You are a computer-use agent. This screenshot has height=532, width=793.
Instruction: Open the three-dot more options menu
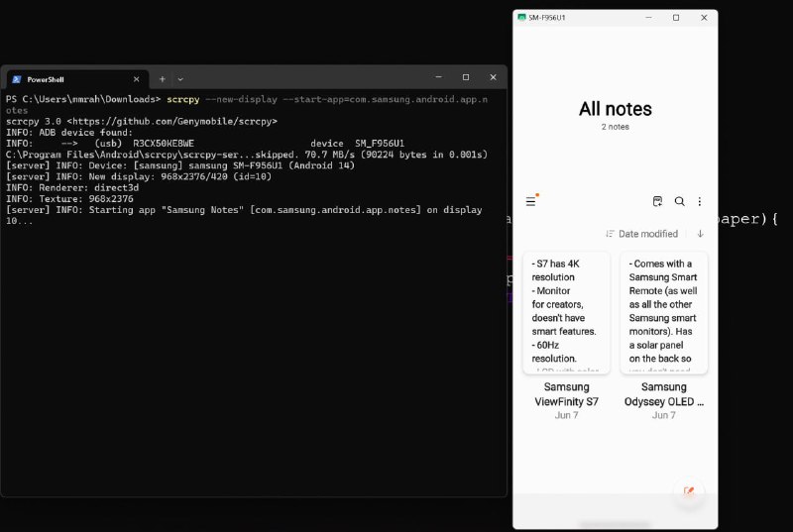coord(700,201)
